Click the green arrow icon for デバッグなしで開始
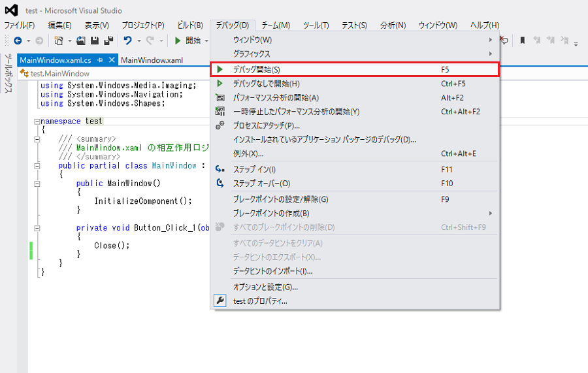The width and height of the screenshot is (588, 373). (x=220, y=83)
